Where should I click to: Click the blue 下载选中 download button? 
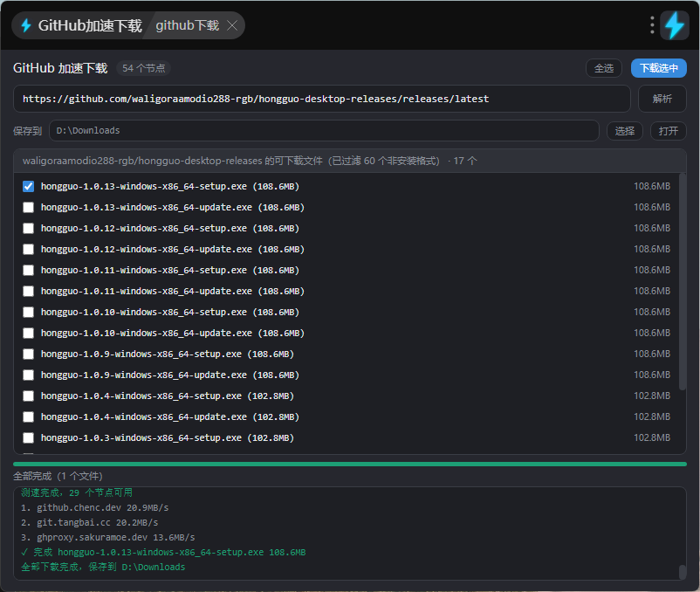click(658, 68)
